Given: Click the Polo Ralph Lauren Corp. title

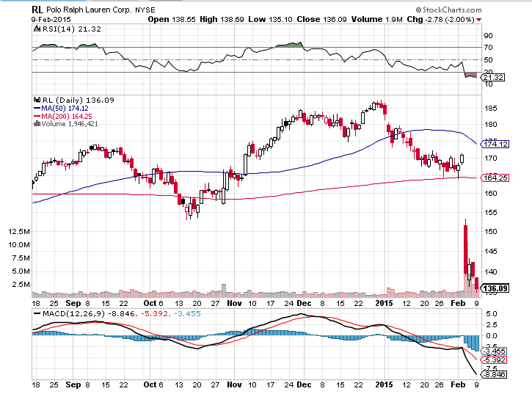Looking at the screenshot, I should click(x=89, y=10).
